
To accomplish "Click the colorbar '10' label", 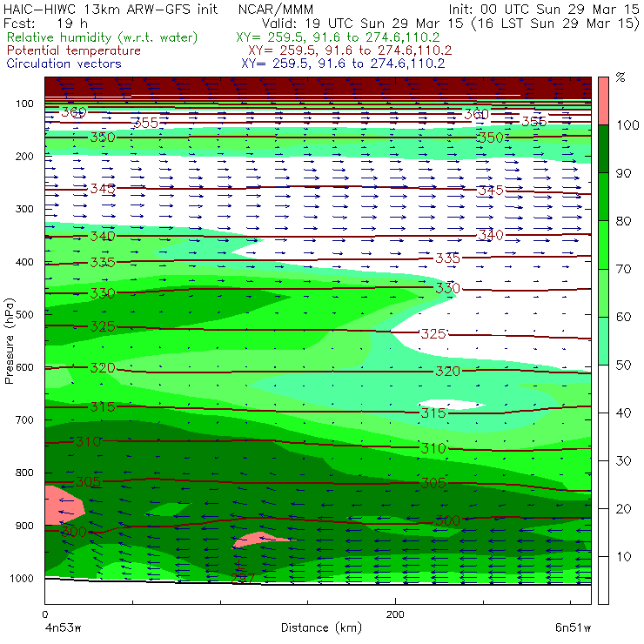I will [623, 557].
